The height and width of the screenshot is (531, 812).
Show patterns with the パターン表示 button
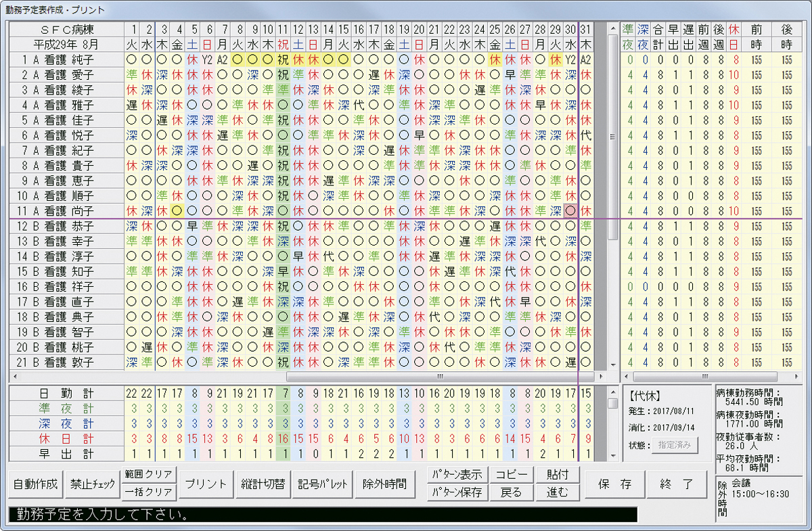(457, 474)
